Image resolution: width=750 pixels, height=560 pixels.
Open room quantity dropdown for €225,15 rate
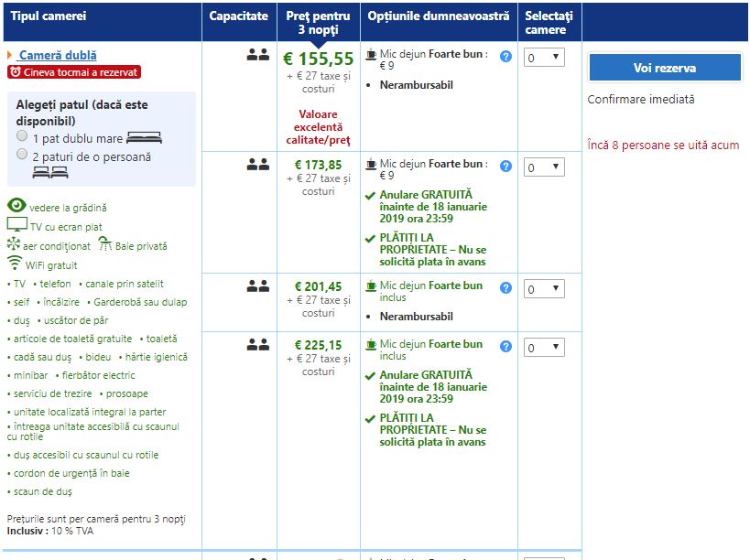pyautogui.click(x=544, y=348)
